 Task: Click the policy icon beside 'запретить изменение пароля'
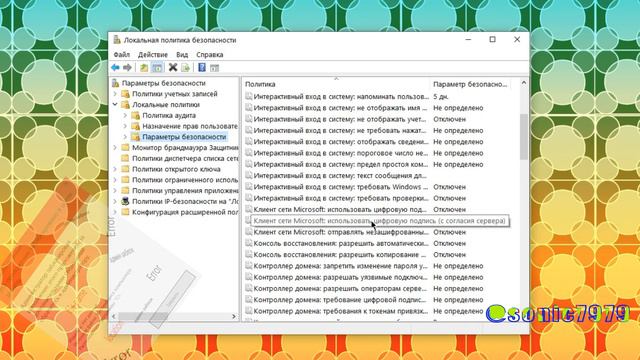[x=249, y=266]
